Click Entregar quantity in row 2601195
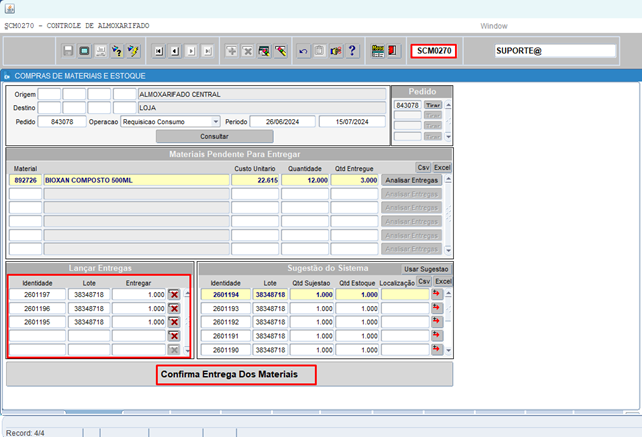642x437 pixels. pos(139,322)
